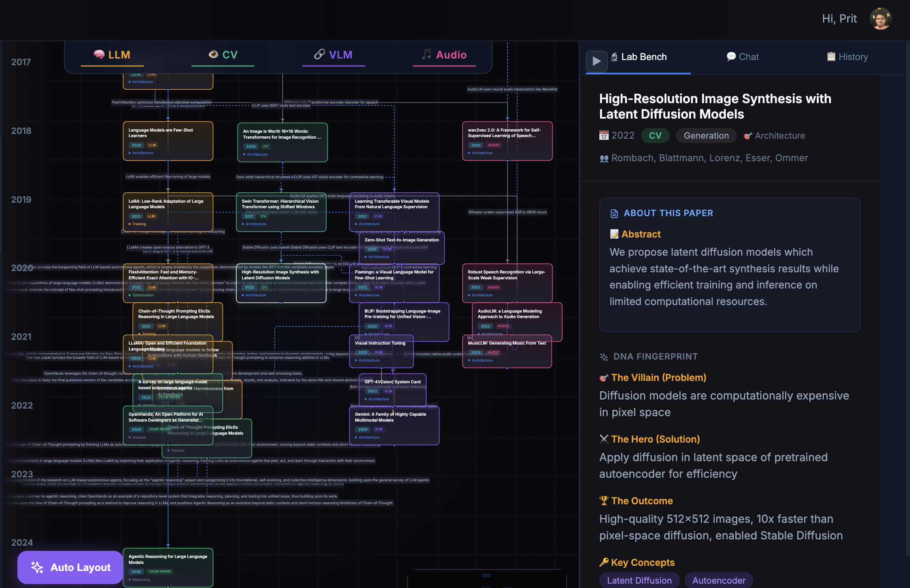Click the green CV category badge
This screenshot has width=910, height=588.
[x=655, y=136]
